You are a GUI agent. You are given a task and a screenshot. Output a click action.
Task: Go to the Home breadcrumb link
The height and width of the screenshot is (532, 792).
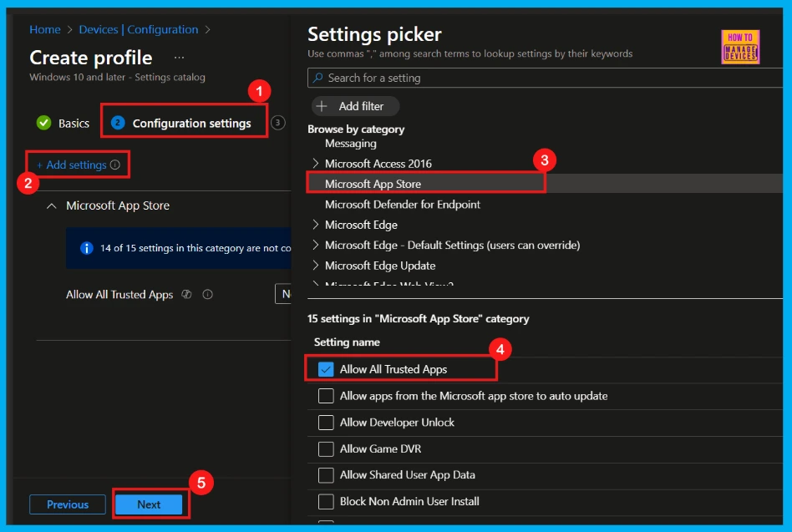click(x=45, y=29)
